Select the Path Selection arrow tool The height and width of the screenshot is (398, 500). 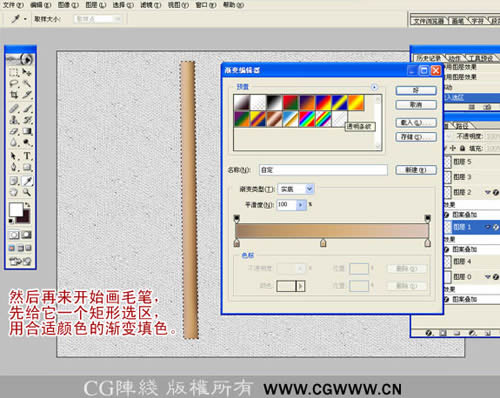point(13,156)
